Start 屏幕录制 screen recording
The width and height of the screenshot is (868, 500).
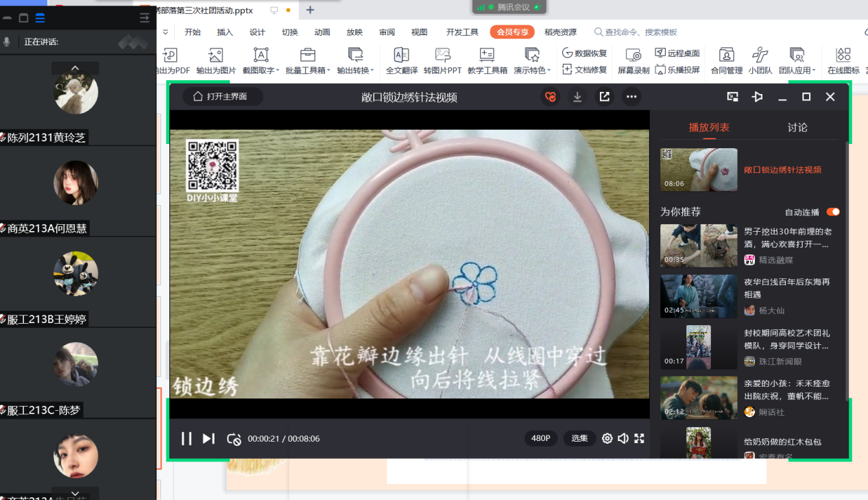[634, 61]
